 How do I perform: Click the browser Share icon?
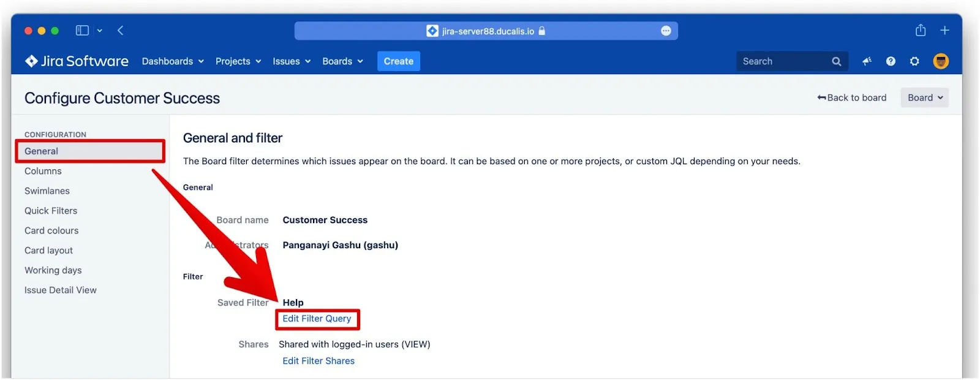point(920,31)
